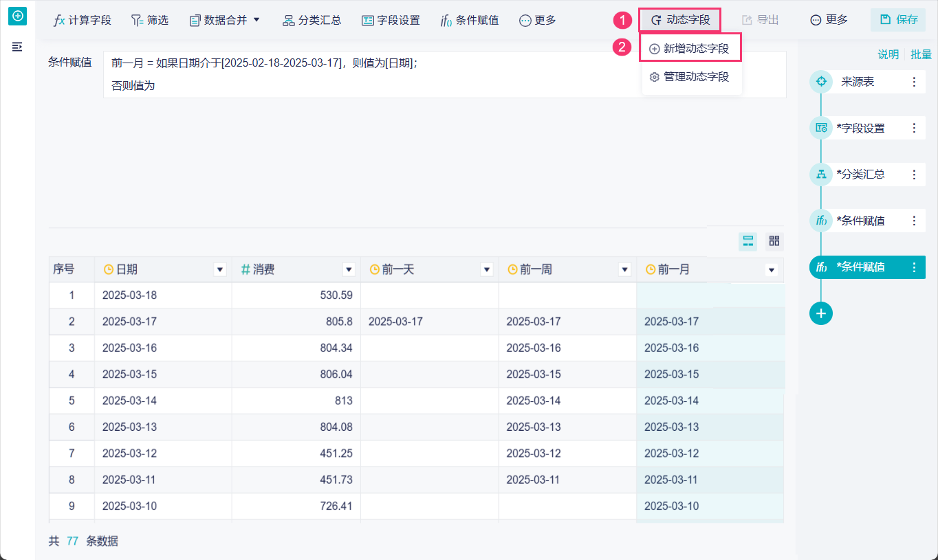Viewport: 938px width, 560px height.
Task: Click the 分类汇总 step icon in the flow
Action: coord(821,175)
